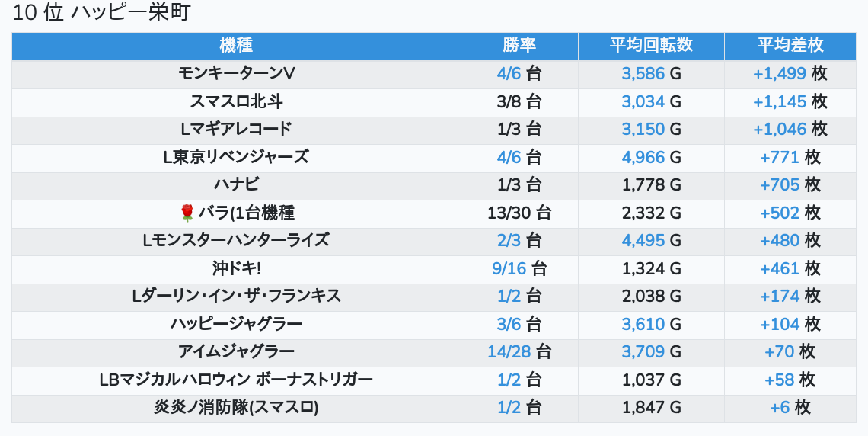Click the +1,499 average difference value

780,73
